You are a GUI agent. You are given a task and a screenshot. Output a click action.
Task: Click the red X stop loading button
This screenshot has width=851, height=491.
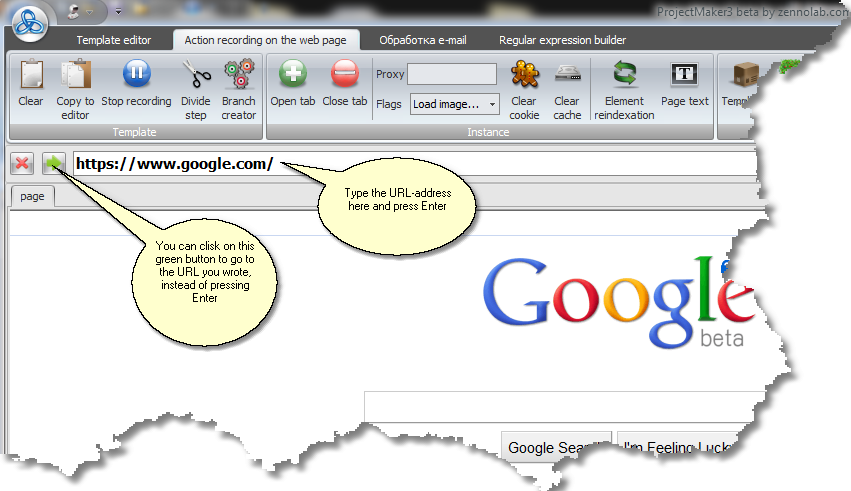point(22,163)
